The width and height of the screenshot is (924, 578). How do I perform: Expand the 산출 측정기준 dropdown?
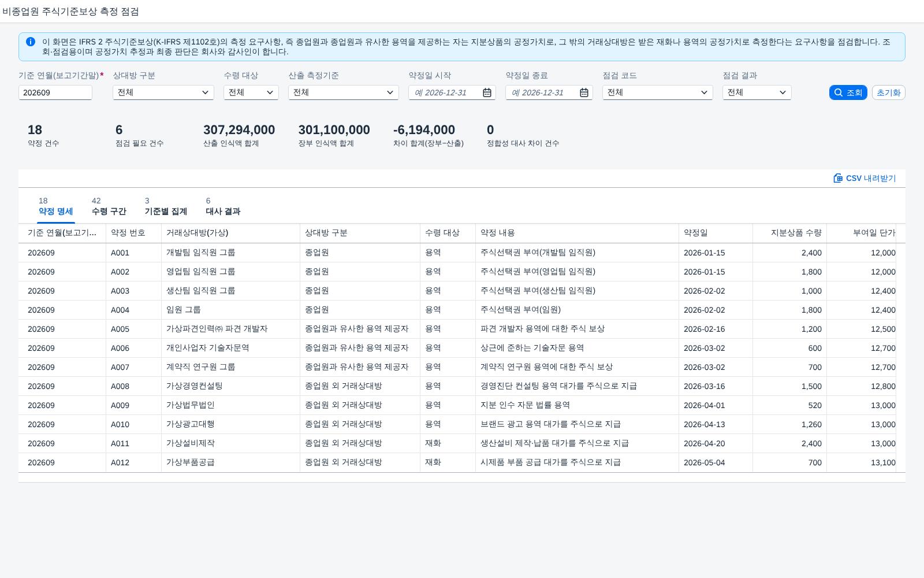coord(344,92)
